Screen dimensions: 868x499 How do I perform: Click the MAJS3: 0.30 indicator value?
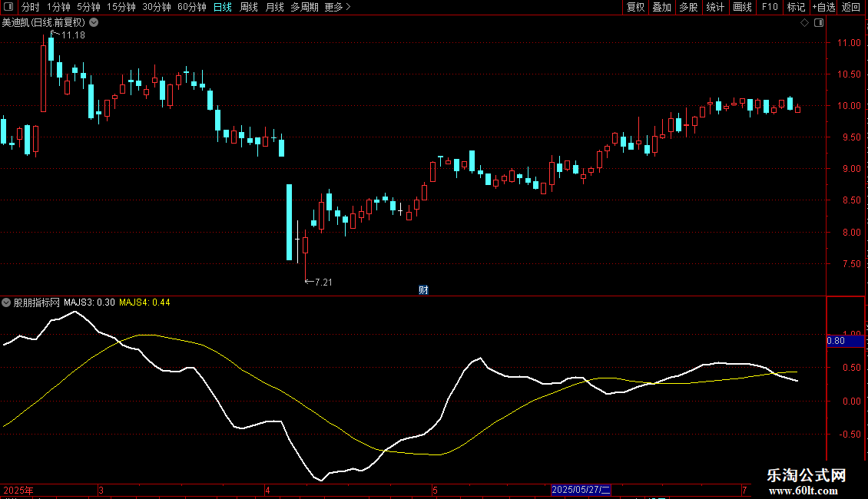[x=89, y=302]
